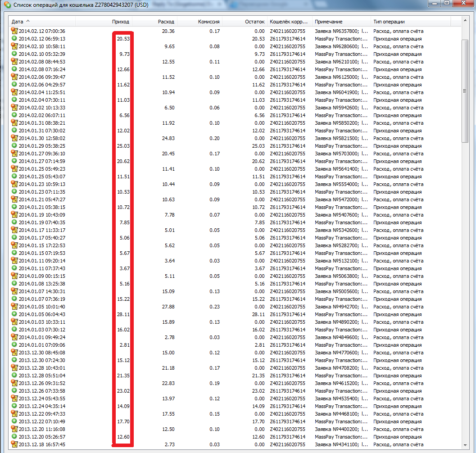The height and width of the screenshot is (453, 476).
Task: Select the 27.88 expense amount
Action: pos(168,307)
